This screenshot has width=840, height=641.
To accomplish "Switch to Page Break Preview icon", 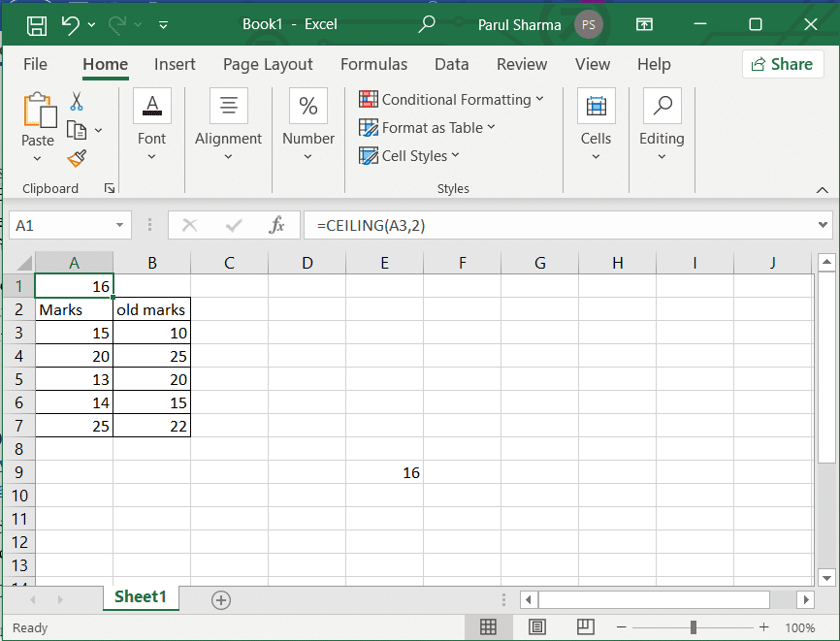I will [586, 627].
